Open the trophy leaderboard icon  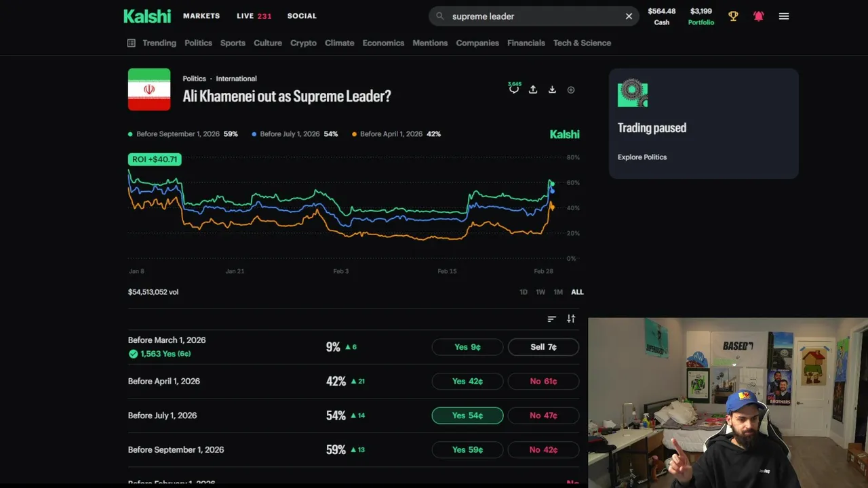(x=733, y=16)
